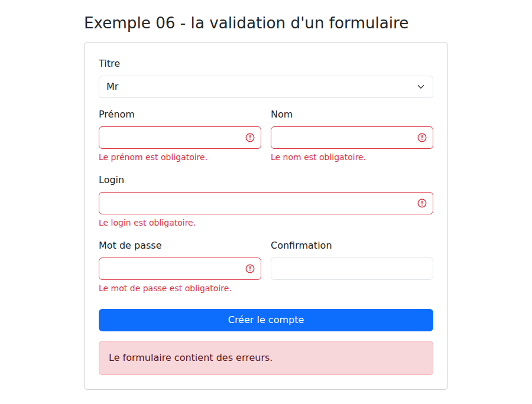
Task: Focus the Nom input field
Action: tap(352, 138)
